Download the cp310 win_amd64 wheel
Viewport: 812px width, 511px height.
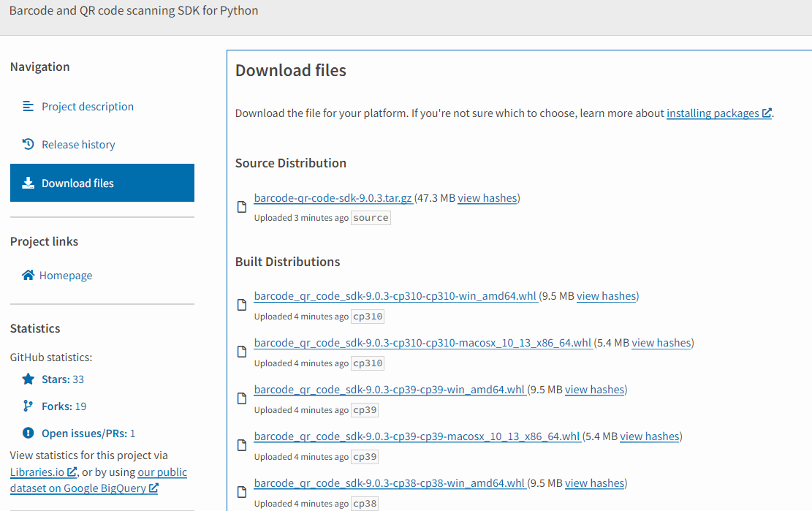tap(395, 296)
